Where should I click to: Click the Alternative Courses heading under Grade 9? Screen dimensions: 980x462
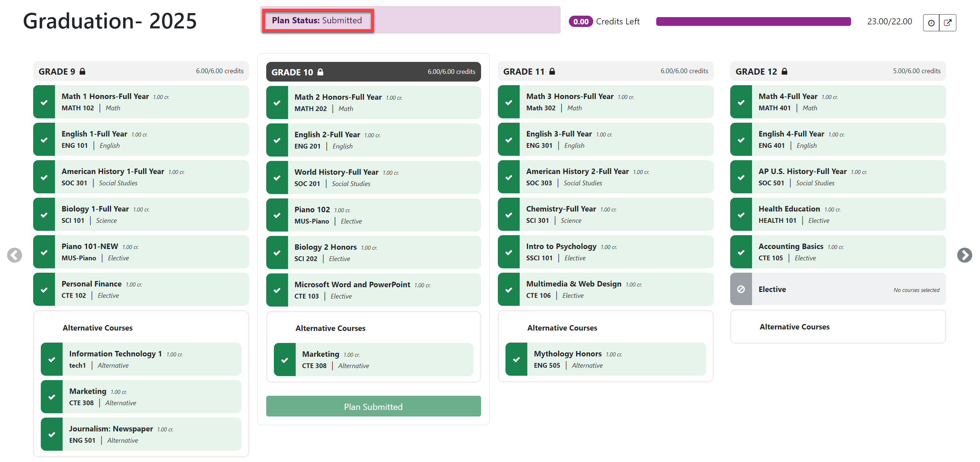[97, 328]
